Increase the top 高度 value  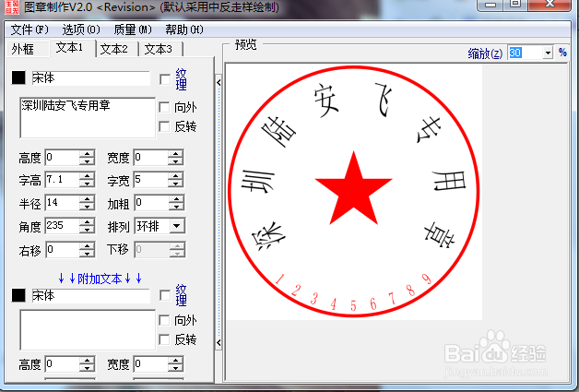(x=87, y=154)
